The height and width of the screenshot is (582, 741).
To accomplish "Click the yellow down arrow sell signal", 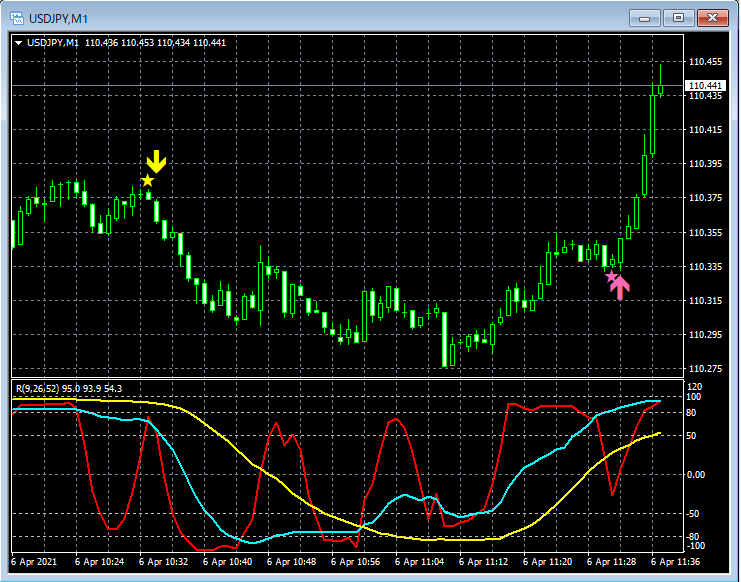I will coord(156,162).
